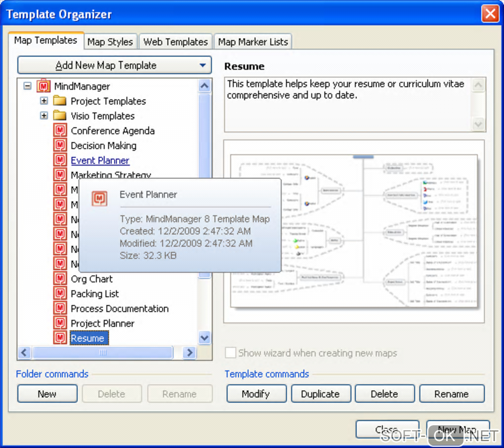Screen dimensions: 504x448
Task: Select the Decision Making template
Action: (103, 146)
